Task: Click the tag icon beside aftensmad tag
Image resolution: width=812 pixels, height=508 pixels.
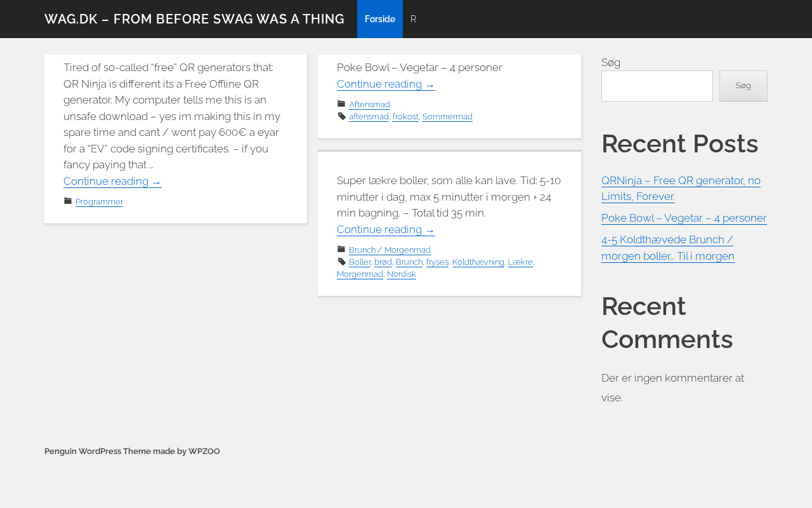Action: pos(341,116)
